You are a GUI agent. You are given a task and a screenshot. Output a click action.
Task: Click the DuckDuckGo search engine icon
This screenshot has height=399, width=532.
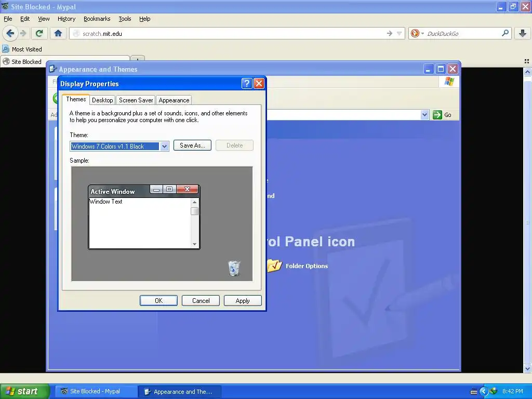tap(415, 33)
